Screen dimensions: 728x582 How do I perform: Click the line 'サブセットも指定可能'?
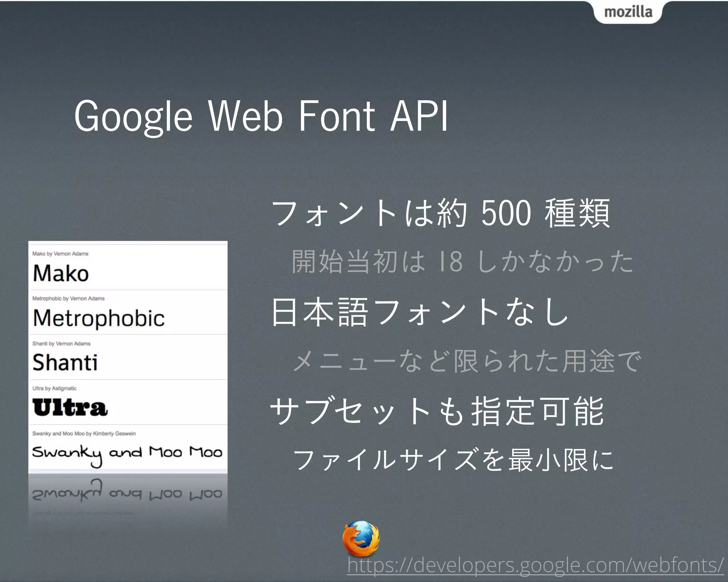(x=437, y=411)
